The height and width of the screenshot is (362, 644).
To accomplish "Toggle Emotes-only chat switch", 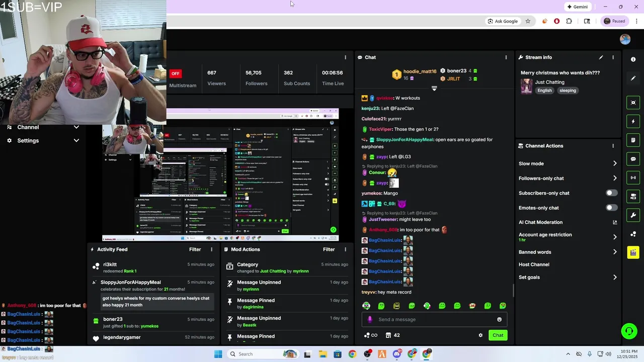I will 611,208.
